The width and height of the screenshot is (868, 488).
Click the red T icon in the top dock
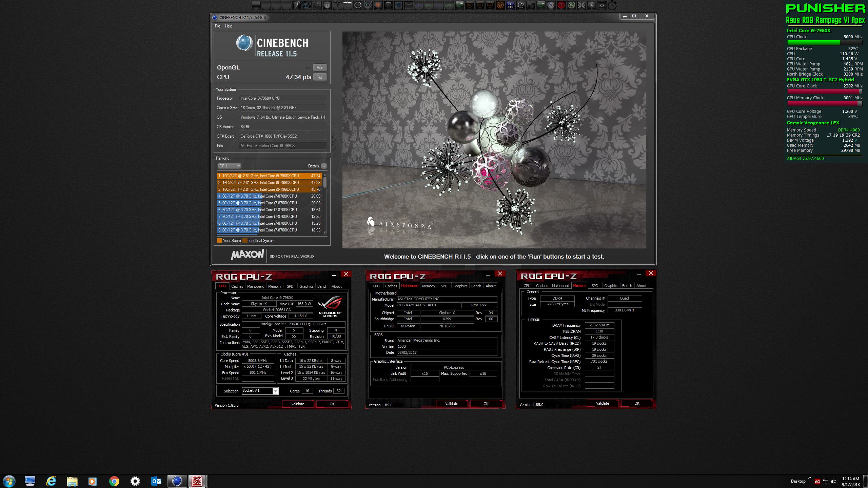[561, 5]
